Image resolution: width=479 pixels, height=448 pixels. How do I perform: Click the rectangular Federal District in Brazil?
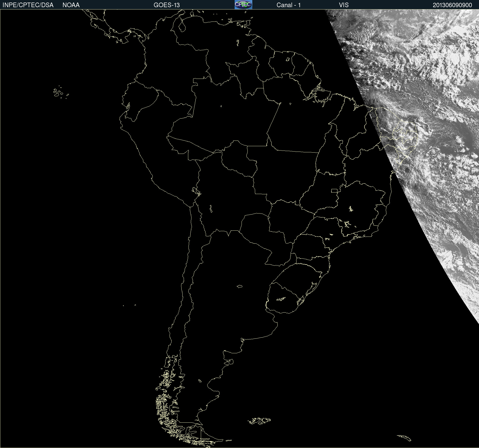334,190
